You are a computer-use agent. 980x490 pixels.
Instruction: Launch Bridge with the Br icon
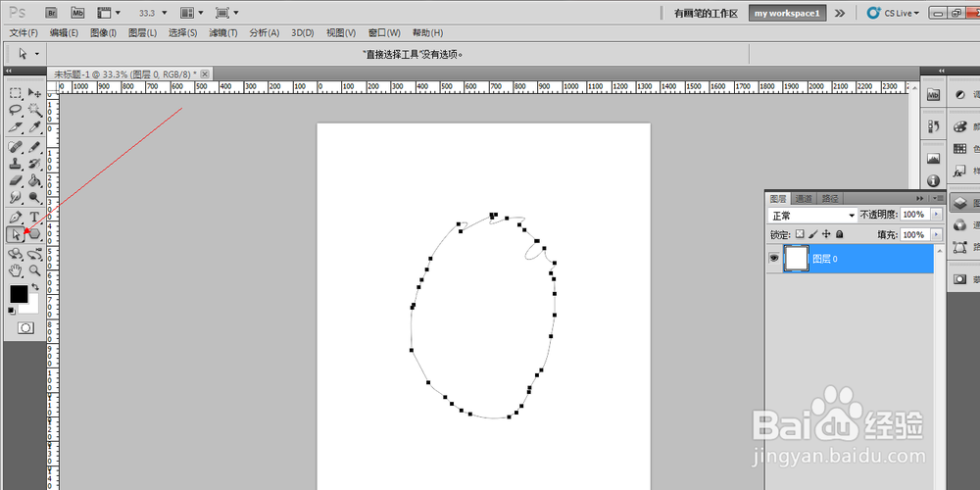pos(53,13)
